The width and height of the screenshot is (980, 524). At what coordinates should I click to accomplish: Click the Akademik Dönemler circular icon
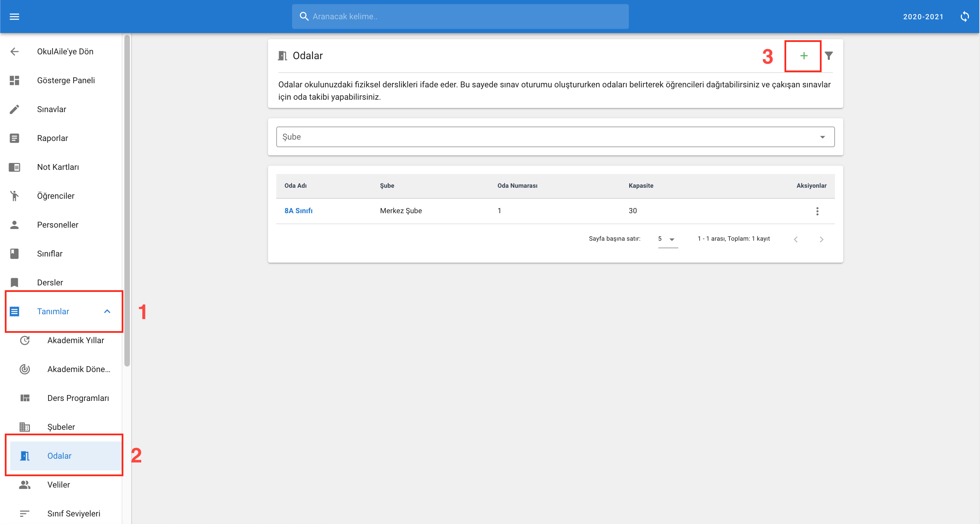25,369
